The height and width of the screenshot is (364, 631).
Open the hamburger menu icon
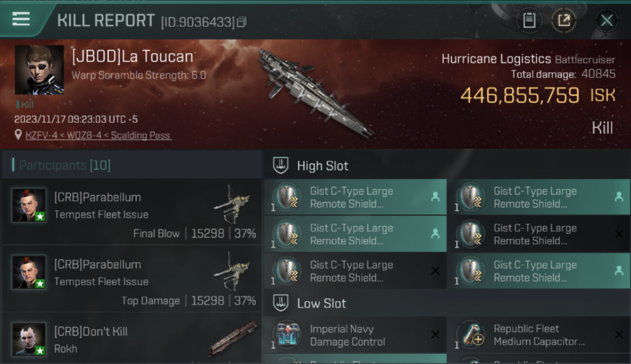pyautogui.click(x=20, y=19)
